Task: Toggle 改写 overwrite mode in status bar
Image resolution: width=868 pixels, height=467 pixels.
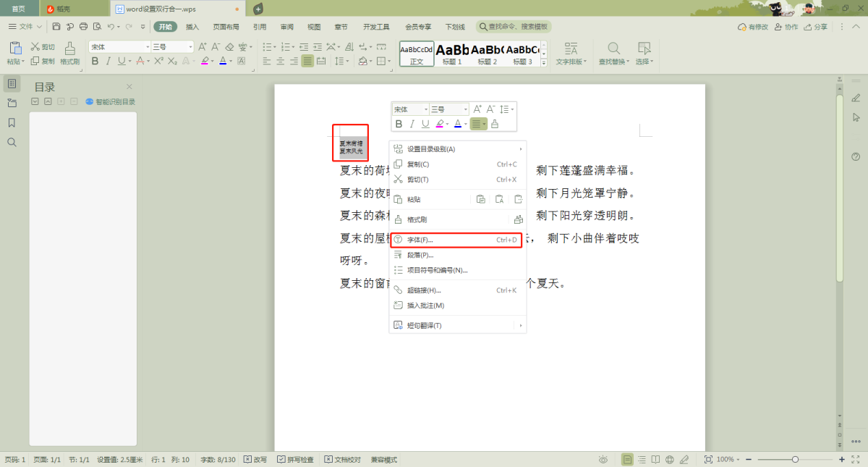Action: click(x=255, y=460)
